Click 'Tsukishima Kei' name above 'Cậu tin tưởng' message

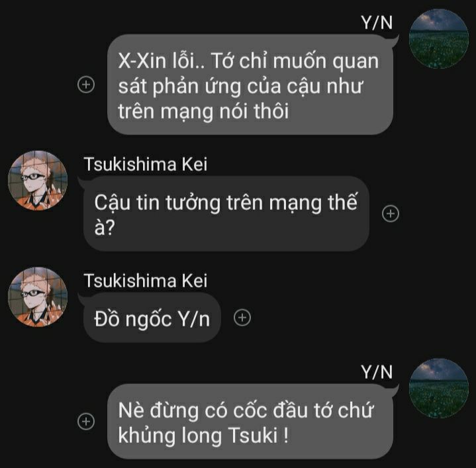[146, 164]
